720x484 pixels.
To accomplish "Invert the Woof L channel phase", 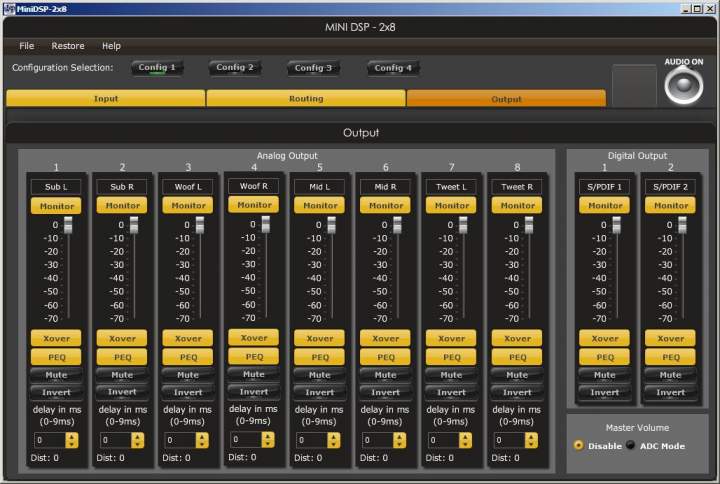I will pyautogui.click(x=188, y=393).
